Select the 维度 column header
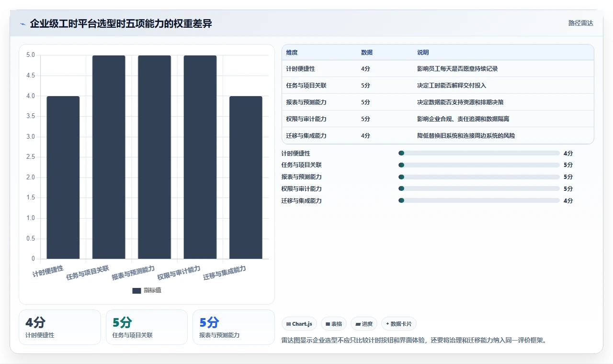This screenshot has height=364, width=613. 292,53
